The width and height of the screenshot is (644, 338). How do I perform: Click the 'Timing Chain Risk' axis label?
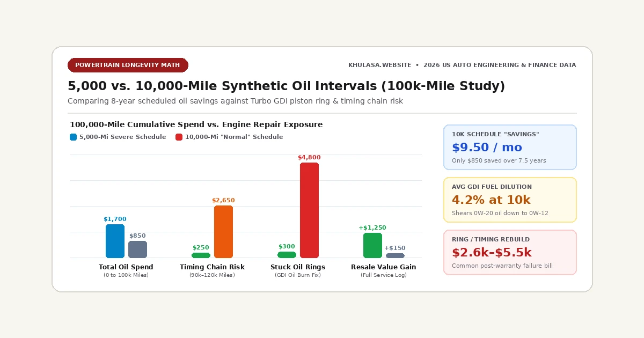(x=212, y=267)
